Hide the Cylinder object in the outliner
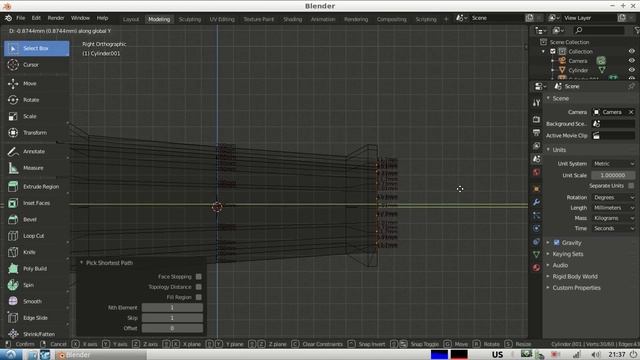The height and width of the screenshot is (360, 640). pyautogui.click(x=631, y=70)
